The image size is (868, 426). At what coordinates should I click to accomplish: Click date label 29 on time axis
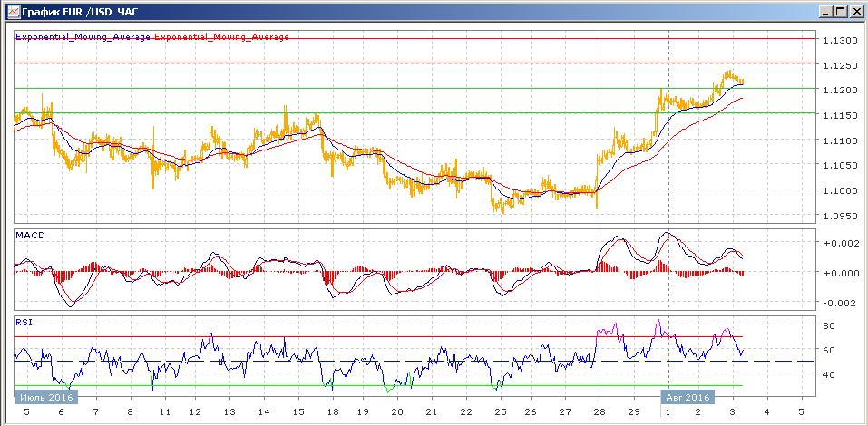click(634, 412)
